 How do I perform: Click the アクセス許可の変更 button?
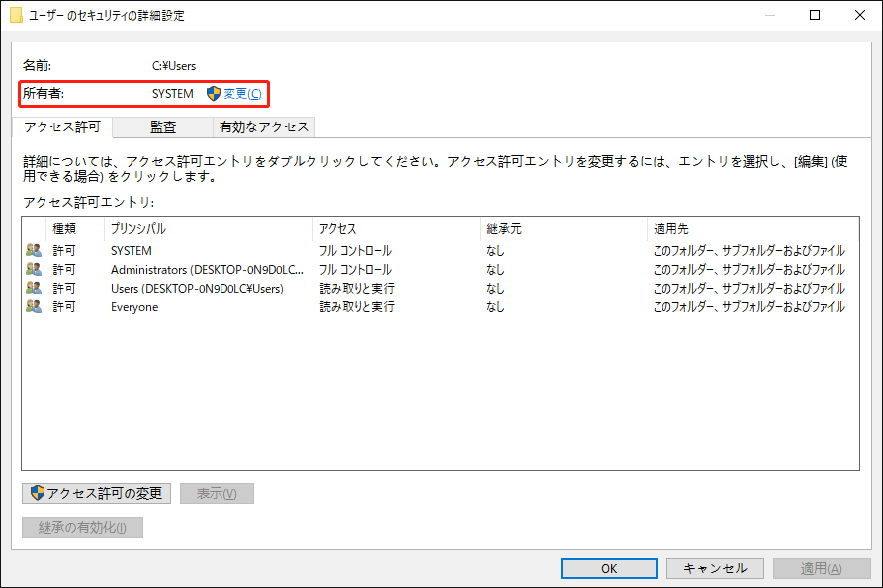tap(95, 493)
